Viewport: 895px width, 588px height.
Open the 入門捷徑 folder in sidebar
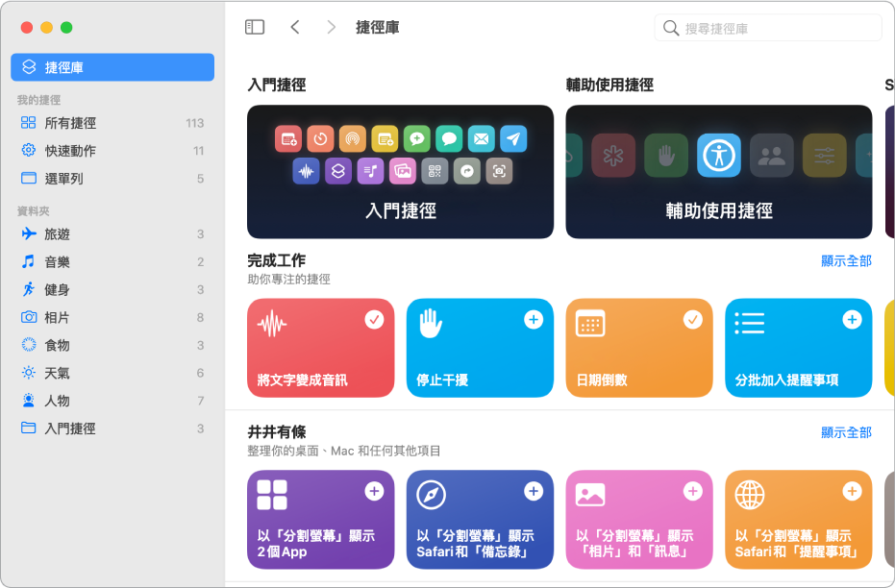coord(112,429)
